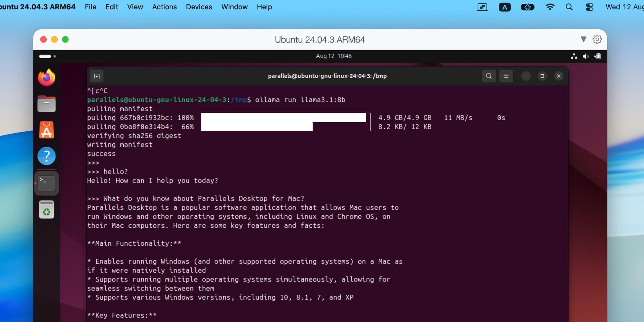
Task: Open the Window menu
Action: click(x=234, y=7)
